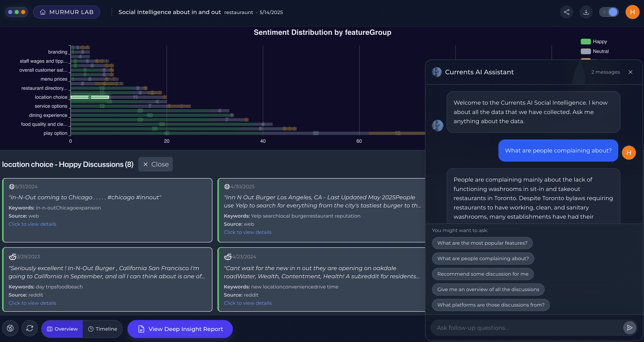Toggle the Happy legend swatch
Screen dimensions: 644x342
point(586,42)
